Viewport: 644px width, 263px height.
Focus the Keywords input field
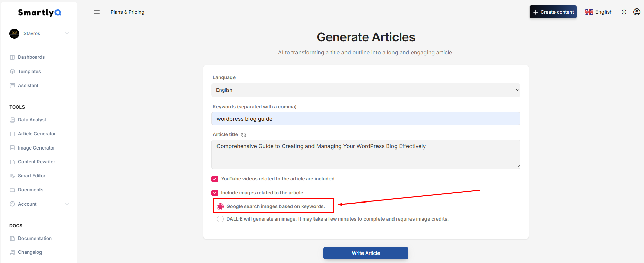[366, 119]
